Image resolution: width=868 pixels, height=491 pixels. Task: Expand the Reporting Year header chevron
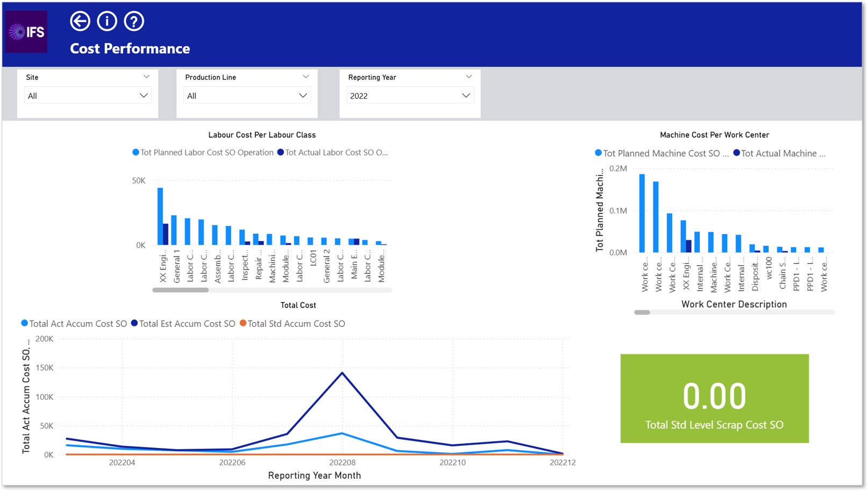(469, 77)
